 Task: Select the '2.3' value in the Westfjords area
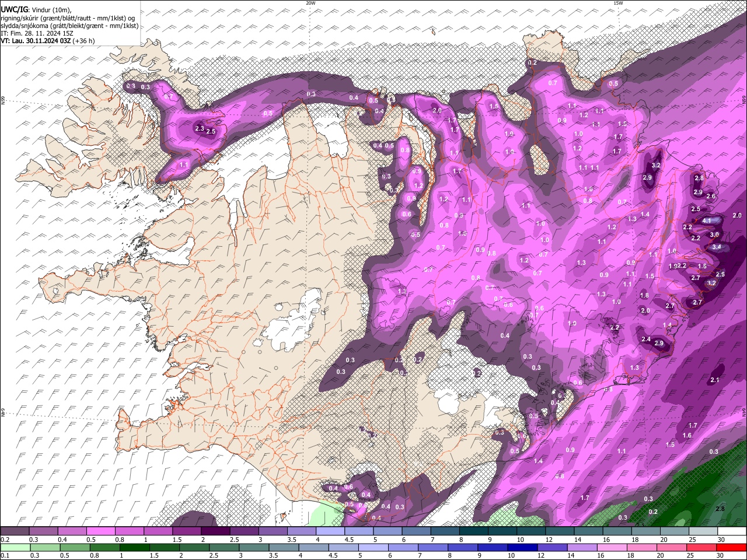click(x=200, y=128)
